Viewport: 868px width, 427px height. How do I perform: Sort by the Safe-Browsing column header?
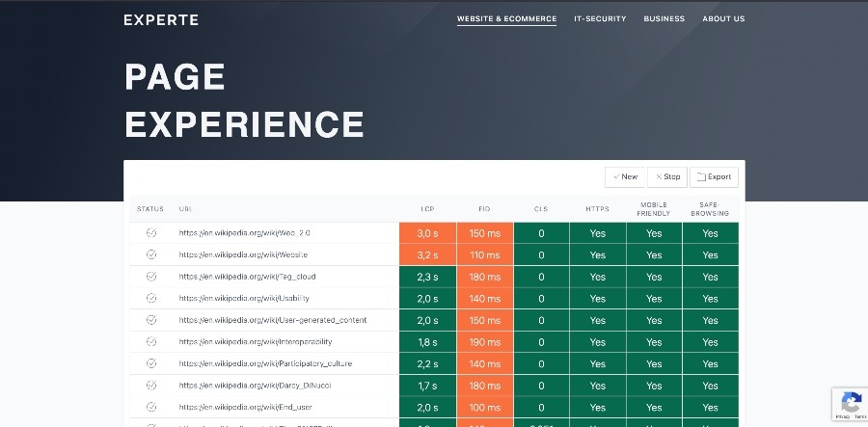coord(710,209)
